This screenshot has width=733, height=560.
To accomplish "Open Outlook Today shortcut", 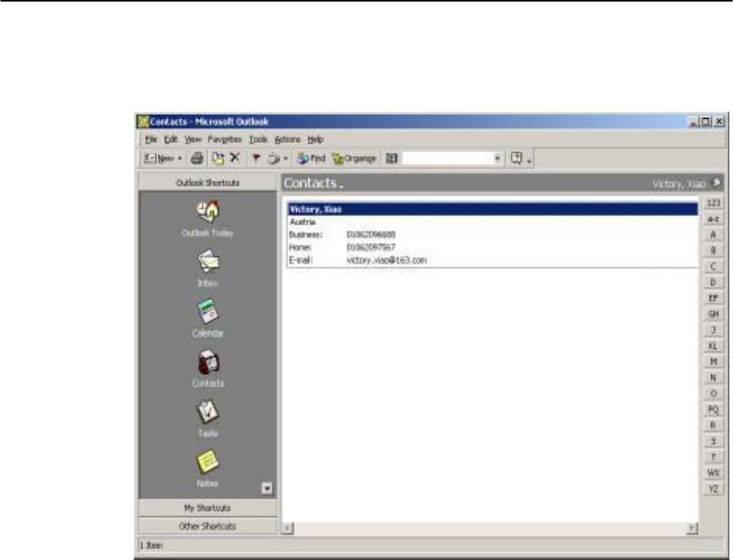I will click(208, 219).
